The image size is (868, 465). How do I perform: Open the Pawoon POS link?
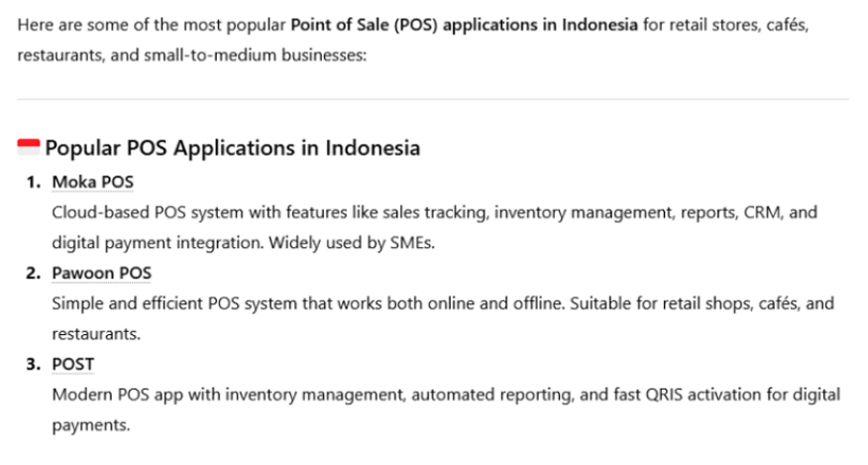[101, 273]
